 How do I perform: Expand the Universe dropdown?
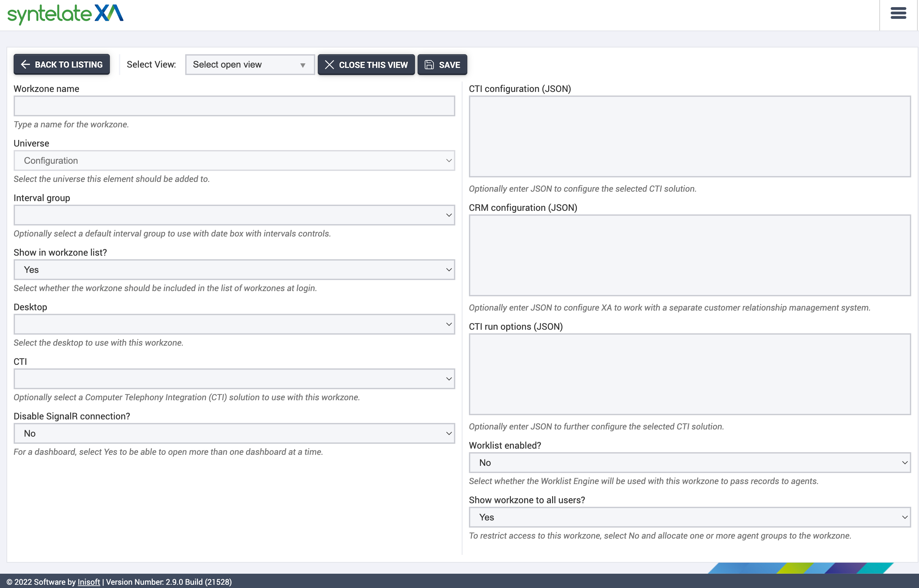234,161
